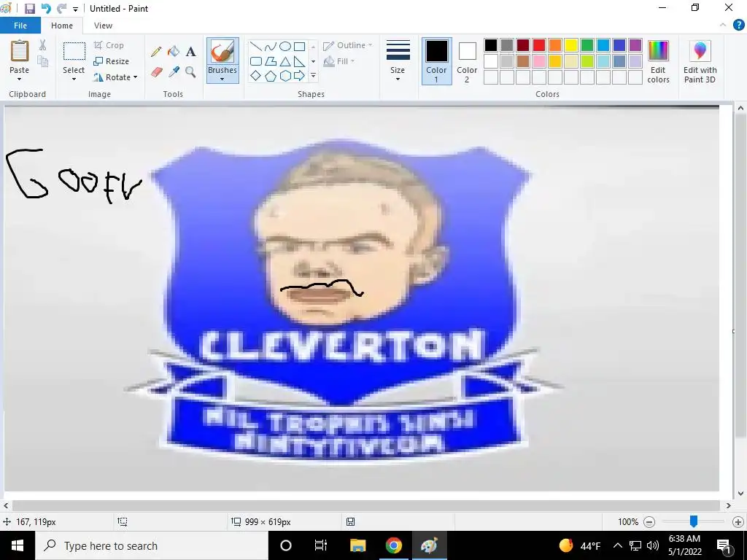Viewport: 747px width, 560px height.
Task: Select the Text tool
Action: point(190,52)
